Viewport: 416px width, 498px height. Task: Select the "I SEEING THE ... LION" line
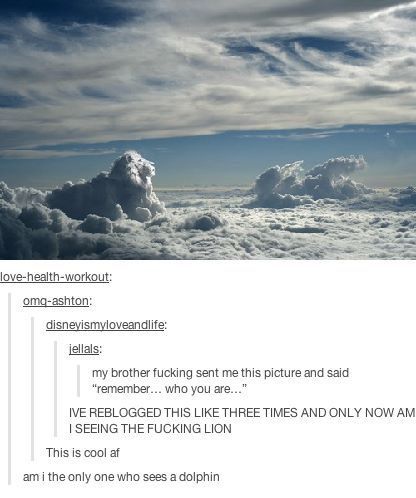[150, 429]
